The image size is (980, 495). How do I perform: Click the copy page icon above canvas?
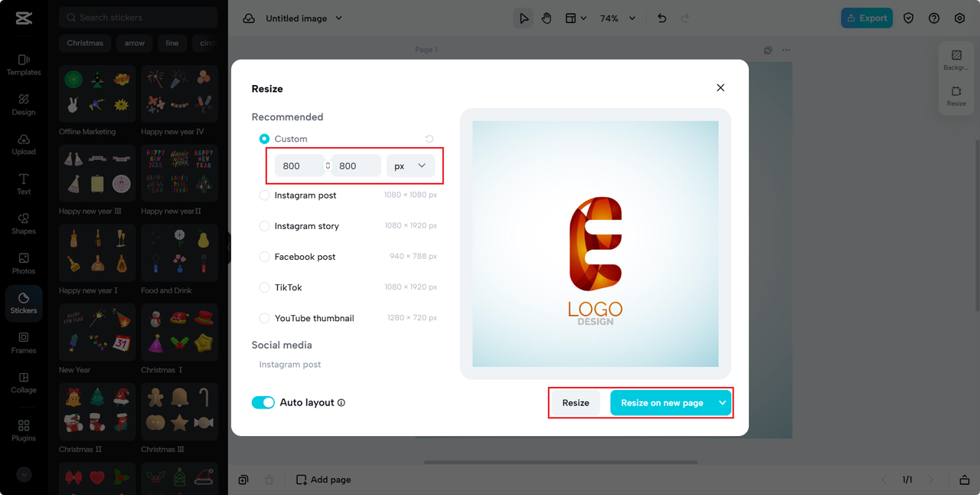click(768, 51)
